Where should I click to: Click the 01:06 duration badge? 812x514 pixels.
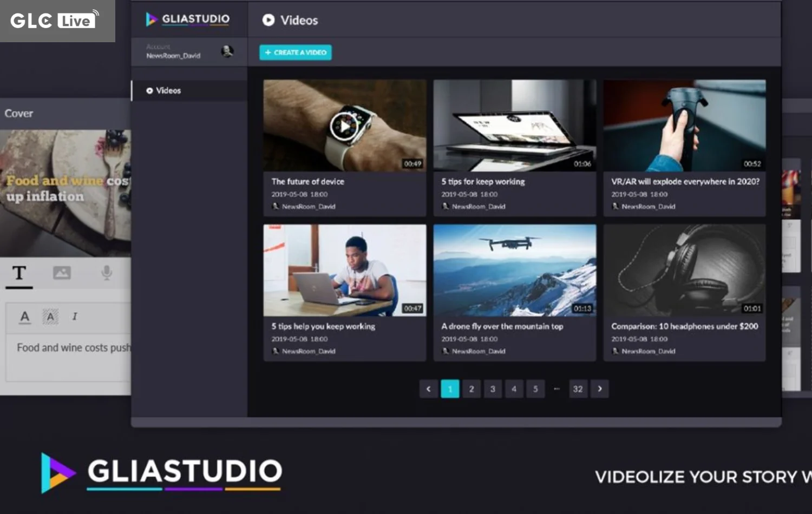[582, 164]
